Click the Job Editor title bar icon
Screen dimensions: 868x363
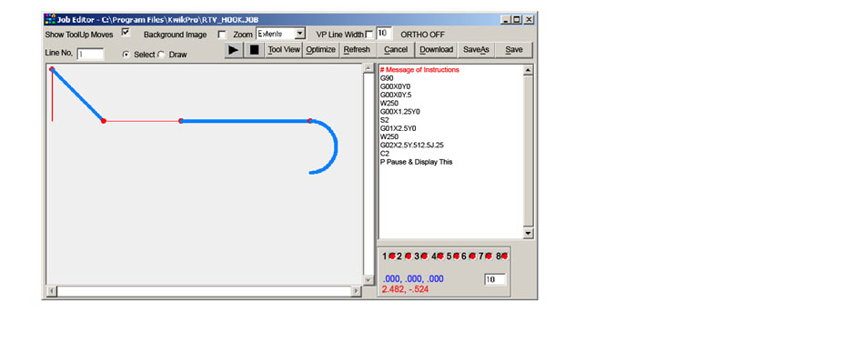50,19
